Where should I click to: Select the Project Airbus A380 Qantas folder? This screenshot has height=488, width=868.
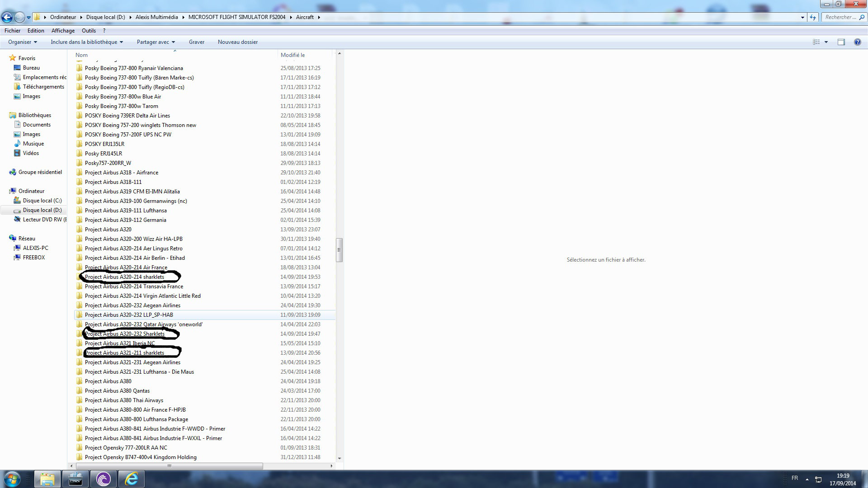[117, 391]
